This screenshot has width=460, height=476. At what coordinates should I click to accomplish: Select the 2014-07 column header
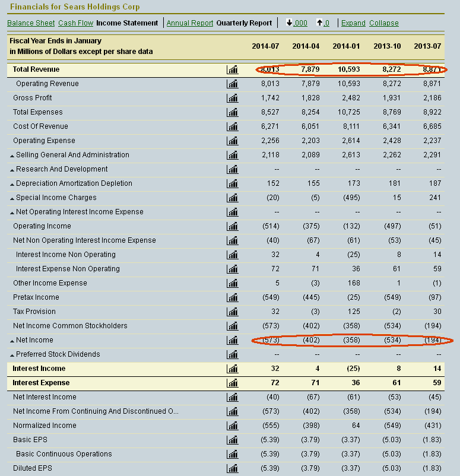(265, 46)
